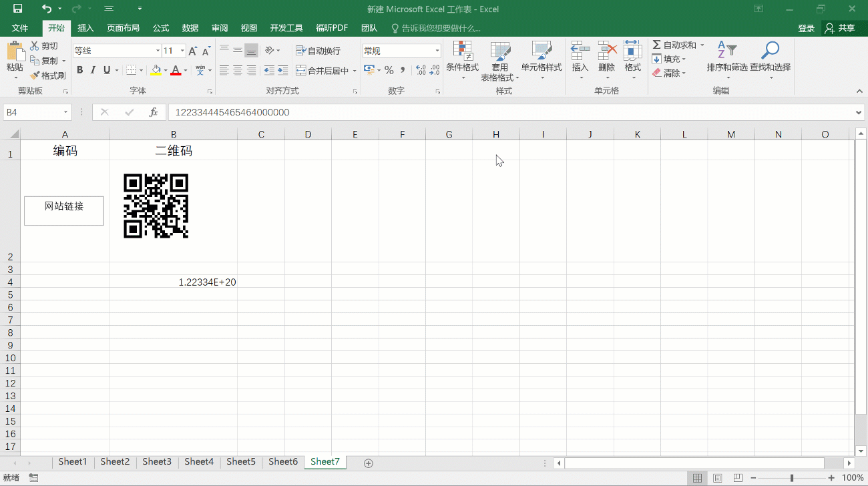Viewport: 868px width, 486px height.
Task: Switch to the 公式 ribbon tab
Action: pyautogui.click(x=161, y=28)
